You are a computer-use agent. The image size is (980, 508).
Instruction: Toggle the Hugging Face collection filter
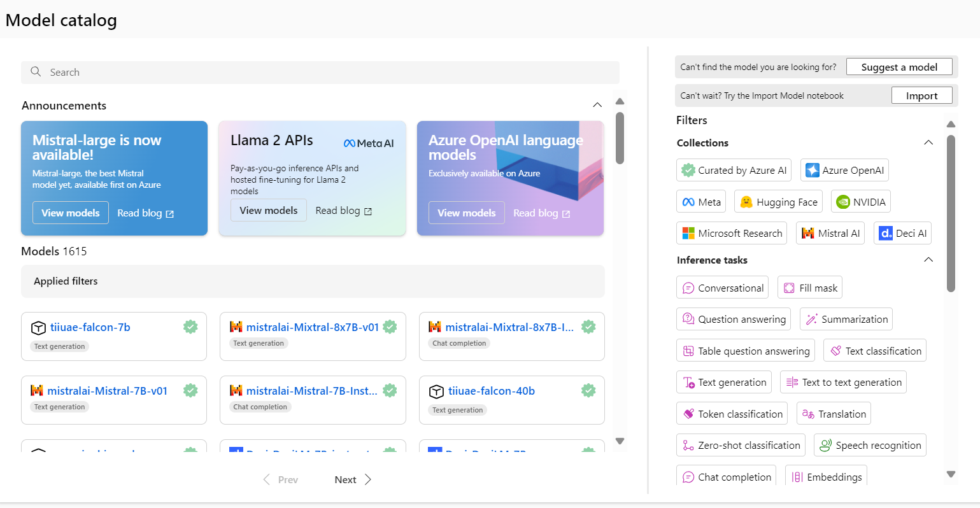tap(778, 202)
